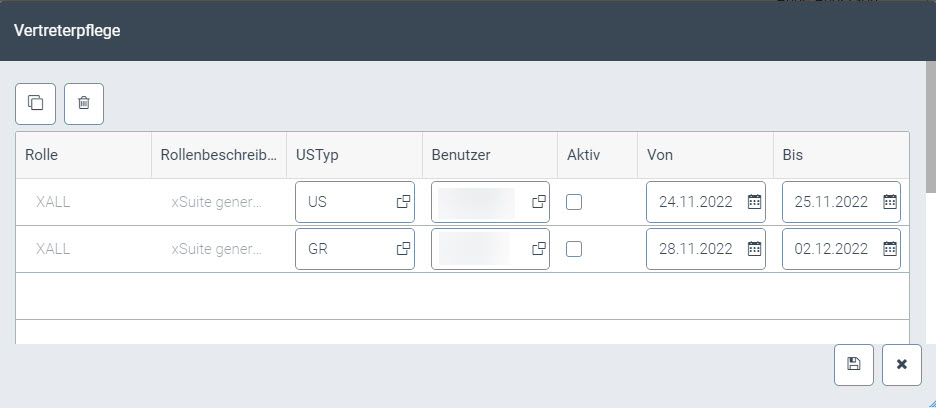Screen dimensions: 936x408
Task: Click the save disk icon
Action: [853, 365]
